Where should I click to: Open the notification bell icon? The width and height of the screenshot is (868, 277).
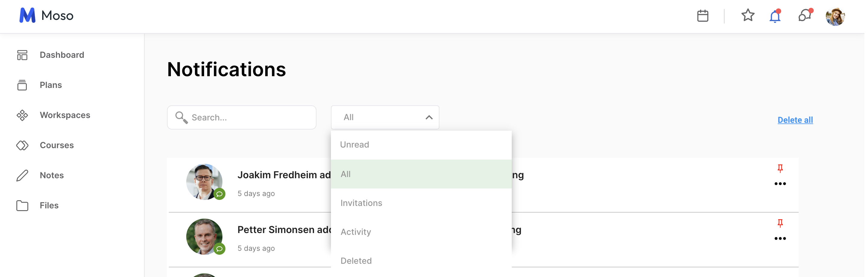click(x=775, y=16)
